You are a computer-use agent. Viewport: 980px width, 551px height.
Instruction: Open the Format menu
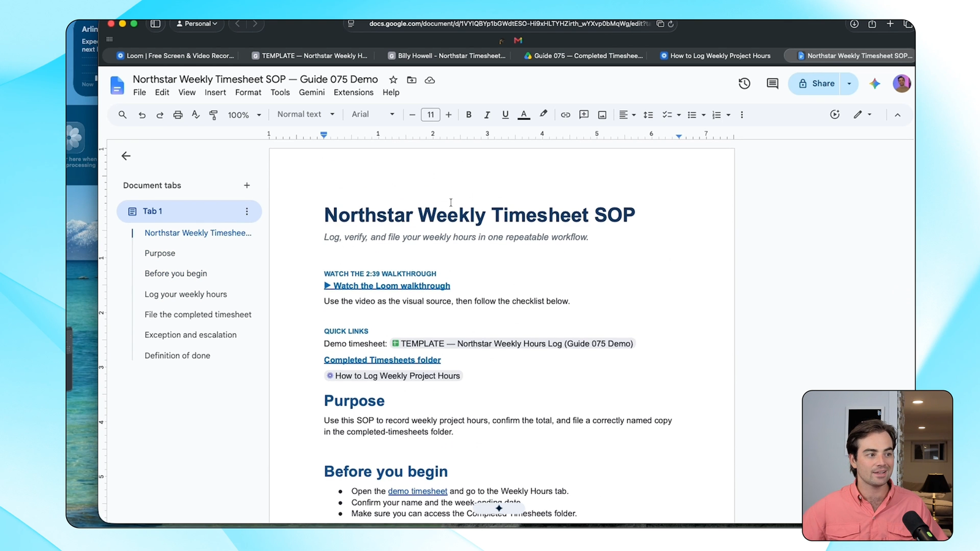tap(248, 92)
